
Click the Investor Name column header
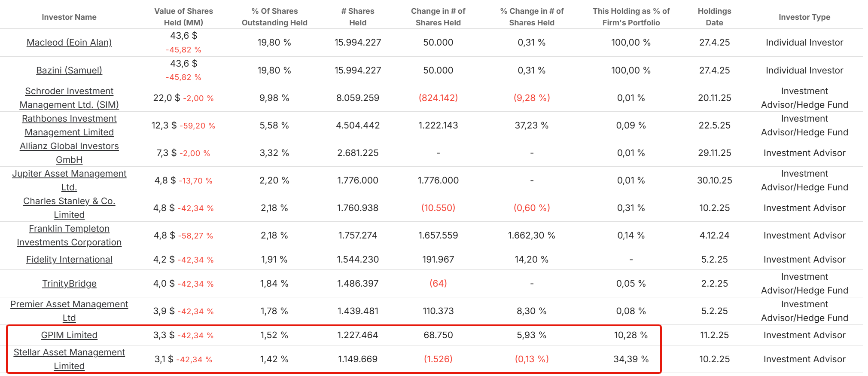[69, 17]
